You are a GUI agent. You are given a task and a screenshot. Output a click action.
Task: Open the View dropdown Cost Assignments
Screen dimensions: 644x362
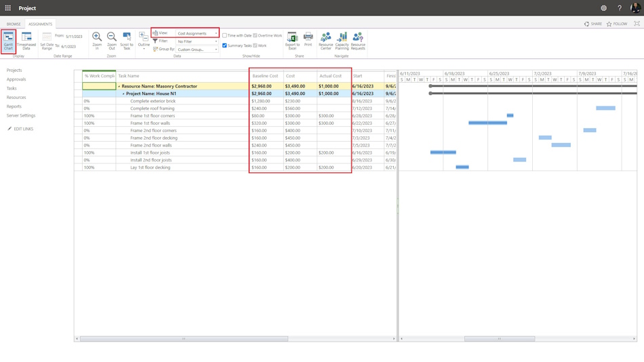click(197, 33)
